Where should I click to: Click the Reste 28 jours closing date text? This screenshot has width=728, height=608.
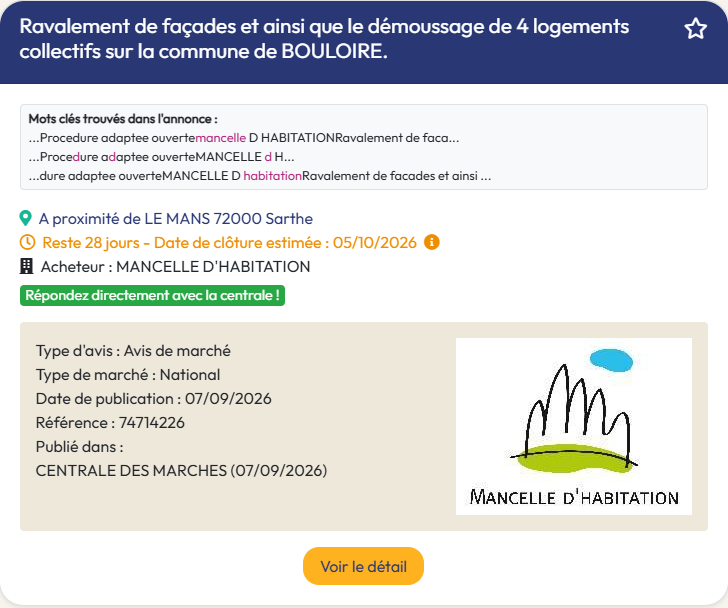click(229, 243)
